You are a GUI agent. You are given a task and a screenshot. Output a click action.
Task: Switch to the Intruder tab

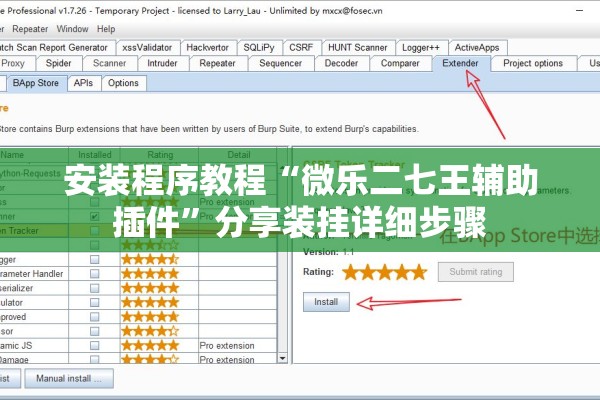[x=162, y=63]
